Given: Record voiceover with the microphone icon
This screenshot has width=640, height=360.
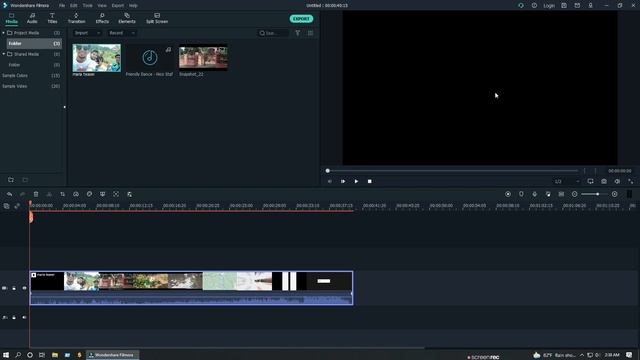Looking at the screenshot, I should coord(535,194).
